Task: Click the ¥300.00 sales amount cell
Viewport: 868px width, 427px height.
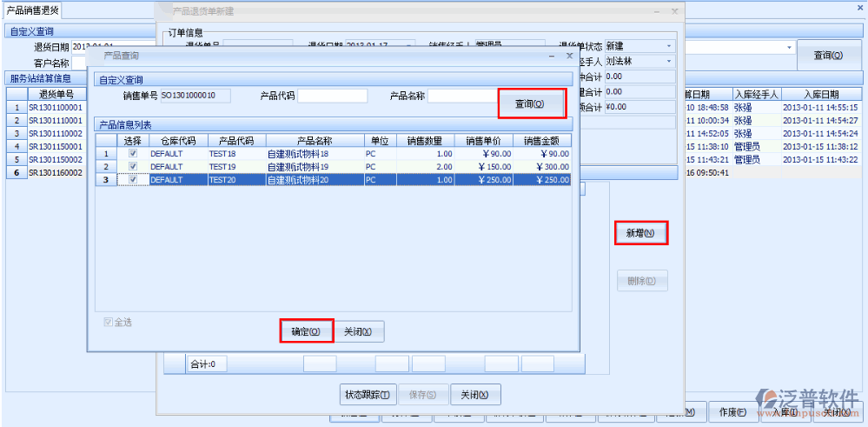Action: click(542, 167)
